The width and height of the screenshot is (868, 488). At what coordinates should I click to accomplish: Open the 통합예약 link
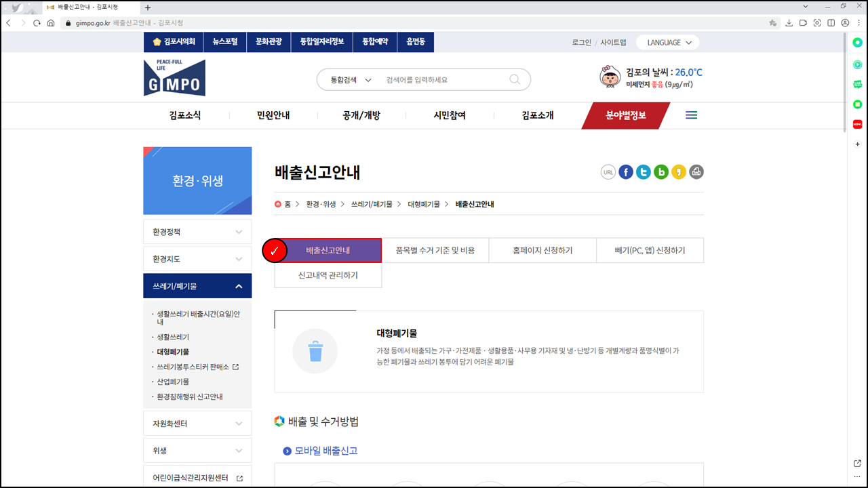(375, 42)
